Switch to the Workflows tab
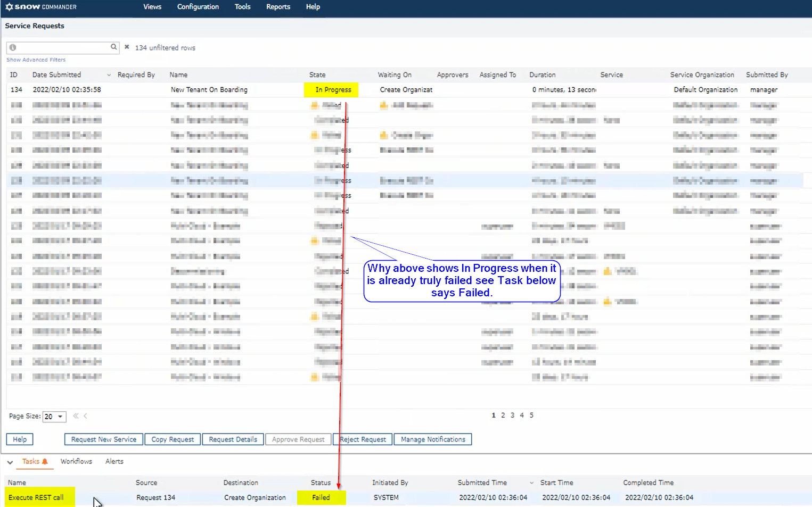Viewport: 812px width, 507px height. pos(76,461)
